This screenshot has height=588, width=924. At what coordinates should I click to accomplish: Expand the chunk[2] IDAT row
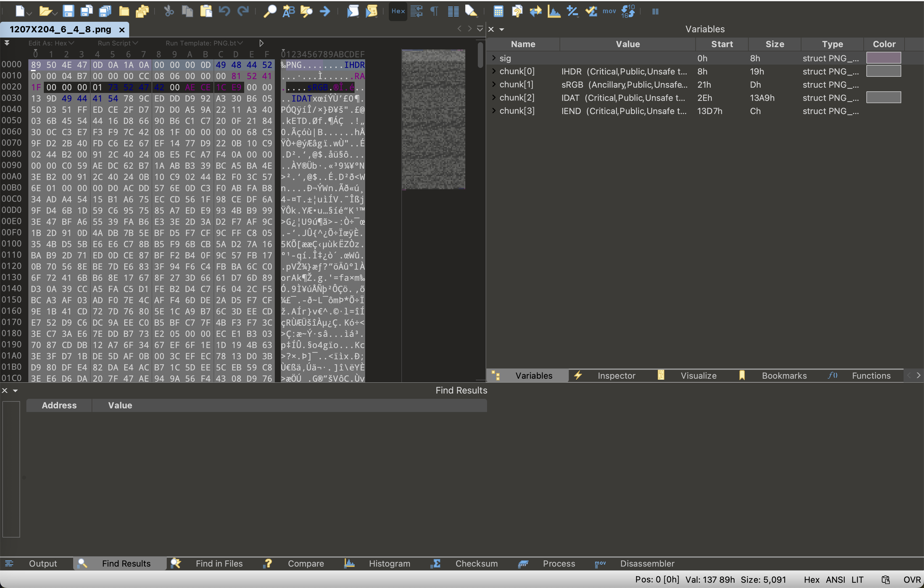pos(494,98)
